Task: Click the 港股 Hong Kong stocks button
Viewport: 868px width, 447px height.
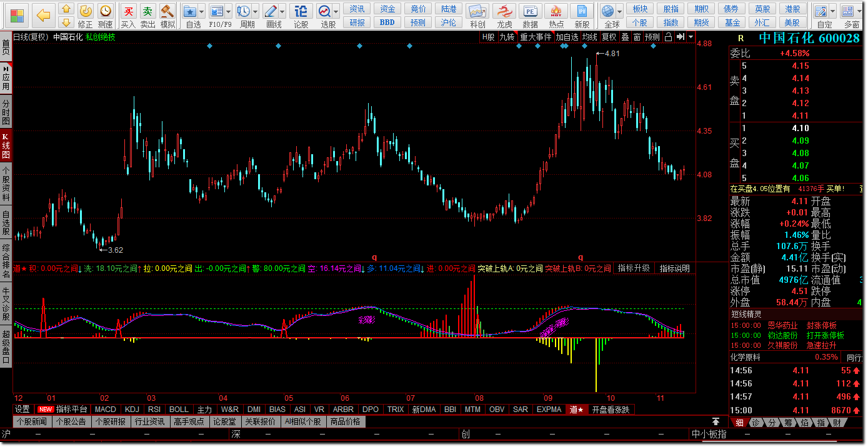Action: tap(793, 9)
